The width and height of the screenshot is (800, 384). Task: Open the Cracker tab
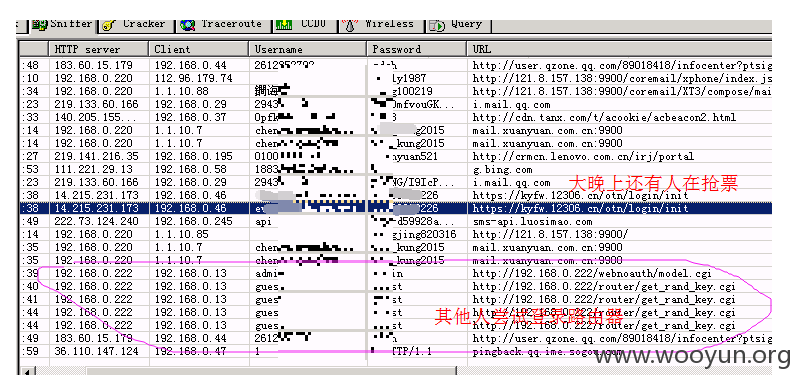[x=135, y=24]
